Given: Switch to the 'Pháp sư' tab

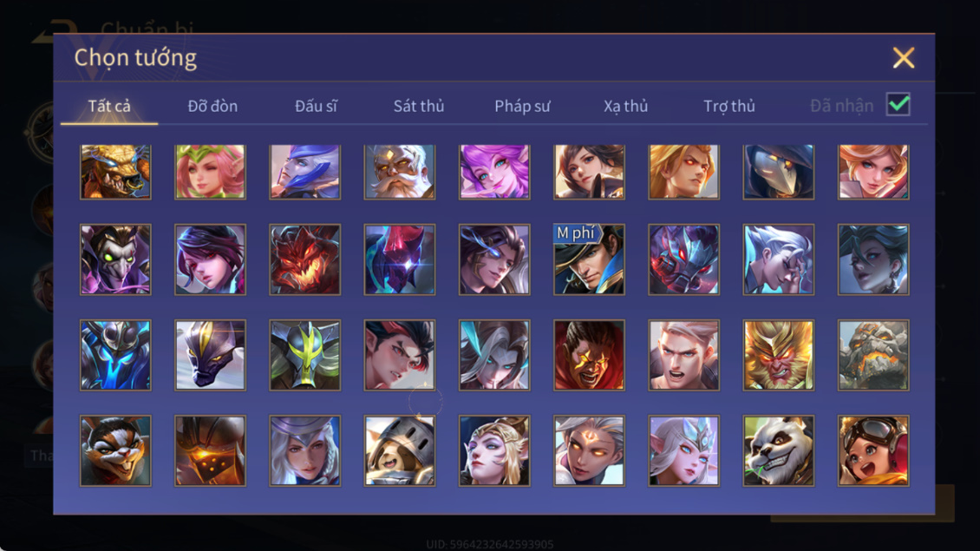Looking at the screenshot, I should [522, 106].
